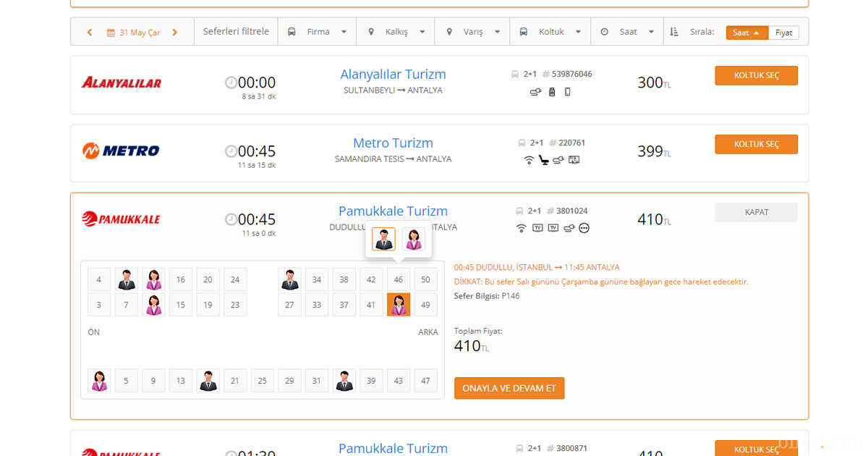Click the occupied male seat beside seat 34
The image size is (868, 456).
click(x=290, y=279)
